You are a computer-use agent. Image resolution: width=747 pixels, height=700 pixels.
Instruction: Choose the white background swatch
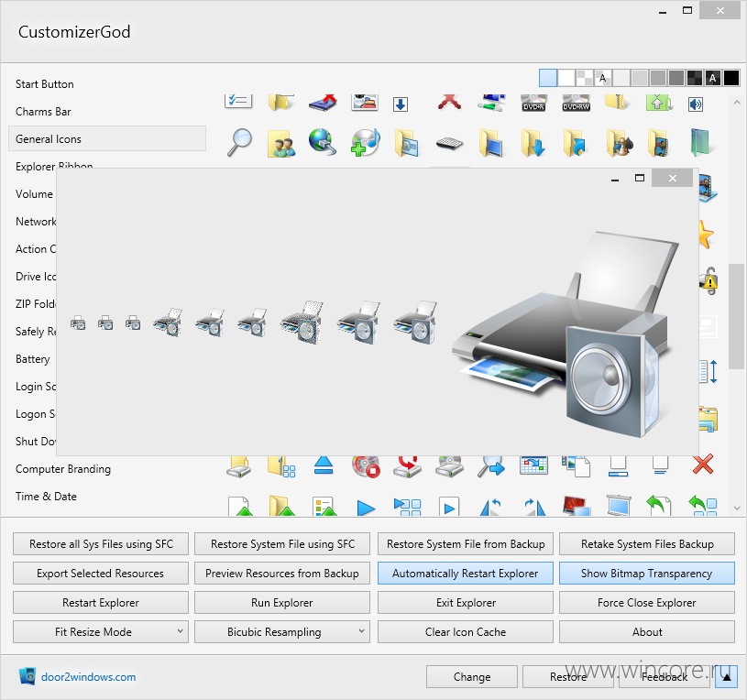[x=566, y=78]
